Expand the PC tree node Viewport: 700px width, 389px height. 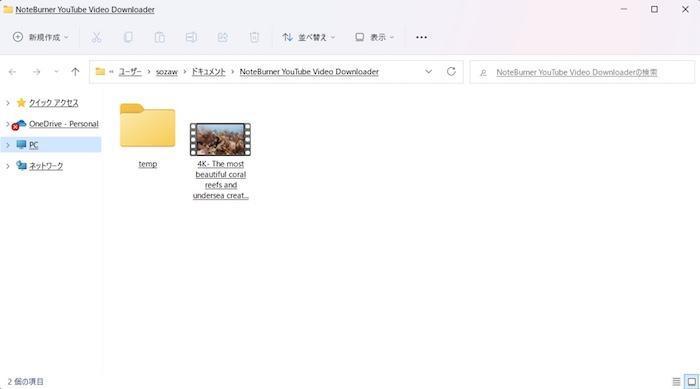[8, 145]
